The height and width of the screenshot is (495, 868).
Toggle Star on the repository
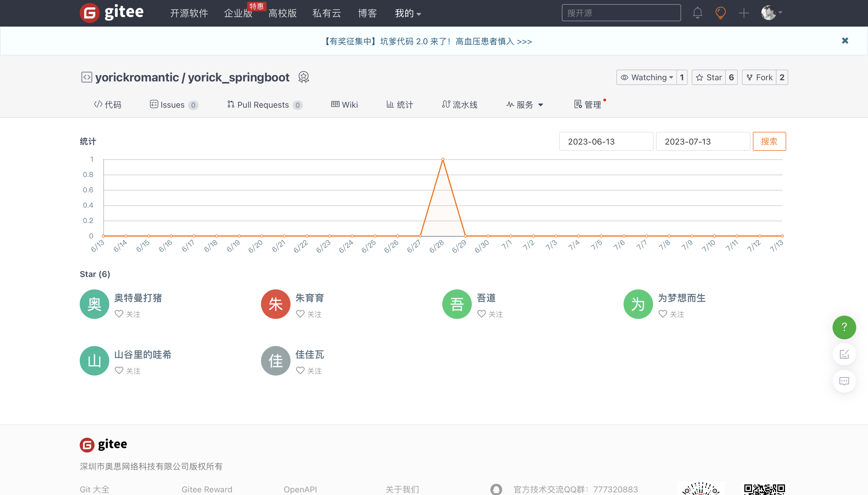coord(709,78)
